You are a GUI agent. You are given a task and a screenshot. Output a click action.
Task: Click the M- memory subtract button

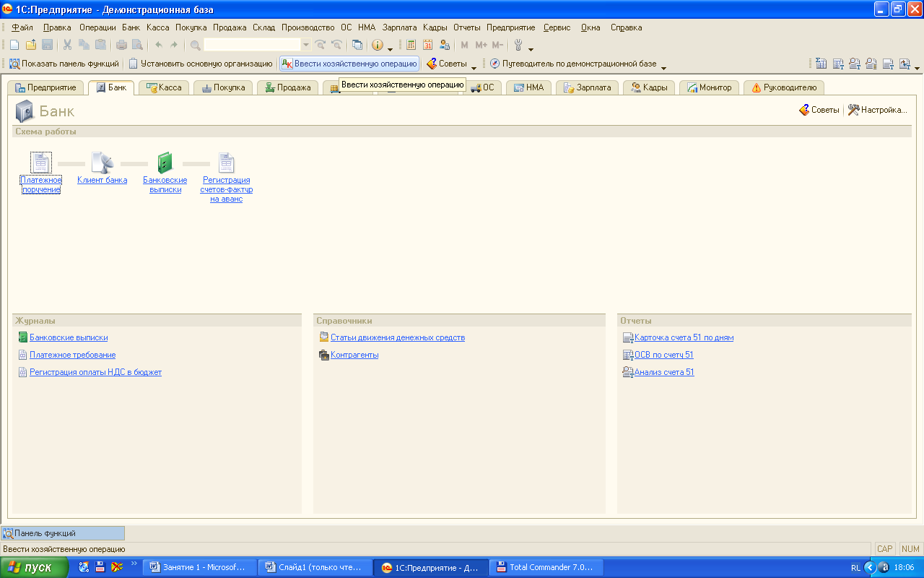[497, 45]
